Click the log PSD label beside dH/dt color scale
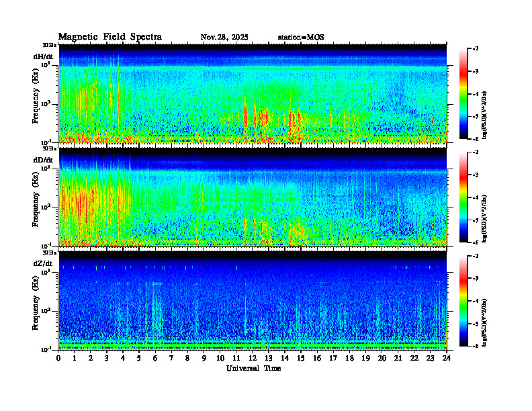 click(x=485, y=116)
